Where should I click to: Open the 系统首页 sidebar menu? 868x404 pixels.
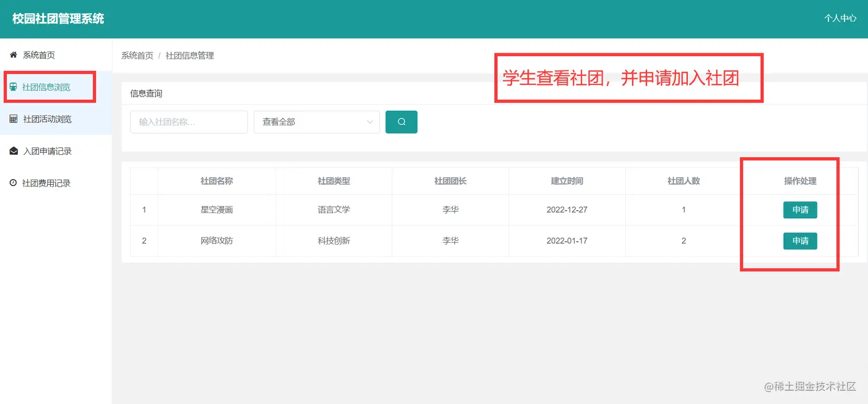point(56,55)
